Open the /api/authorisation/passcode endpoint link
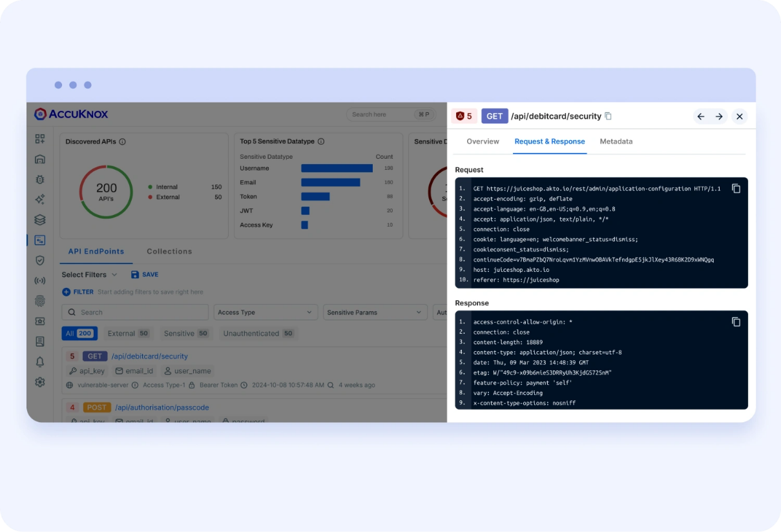 click(x=161, y=407)
